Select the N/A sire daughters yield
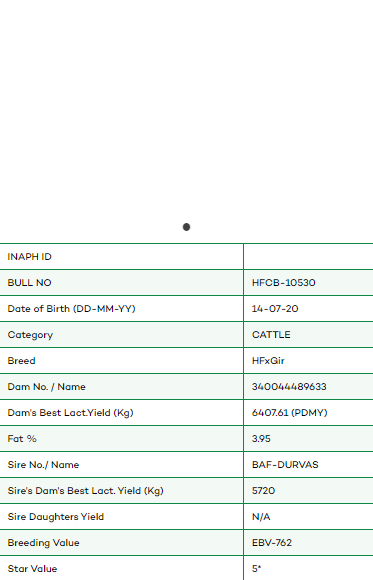 pos(261,517)
